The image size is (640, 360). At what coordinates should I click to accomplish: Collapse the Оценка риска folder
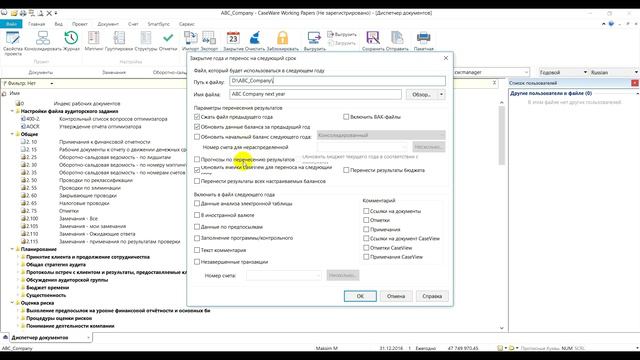(x=12, y=303)
